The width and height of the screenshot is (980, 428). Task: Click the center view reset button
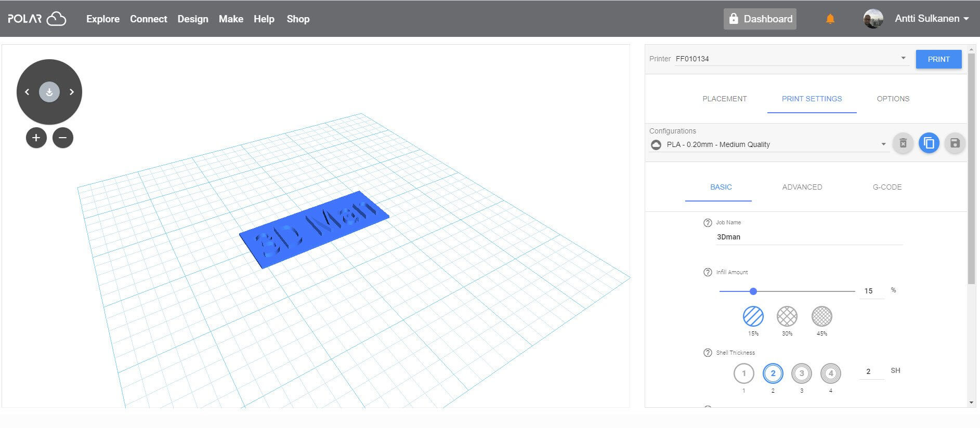pos(49,92)
